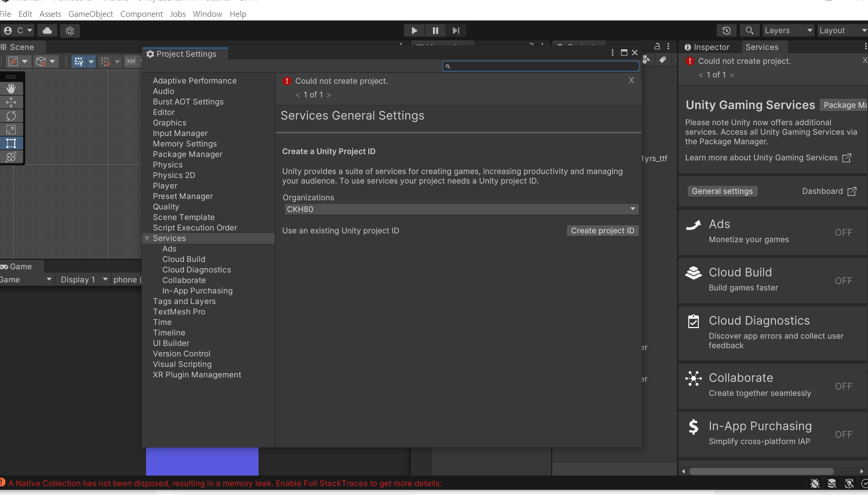Open the Layers dropdown

[788, 30]
